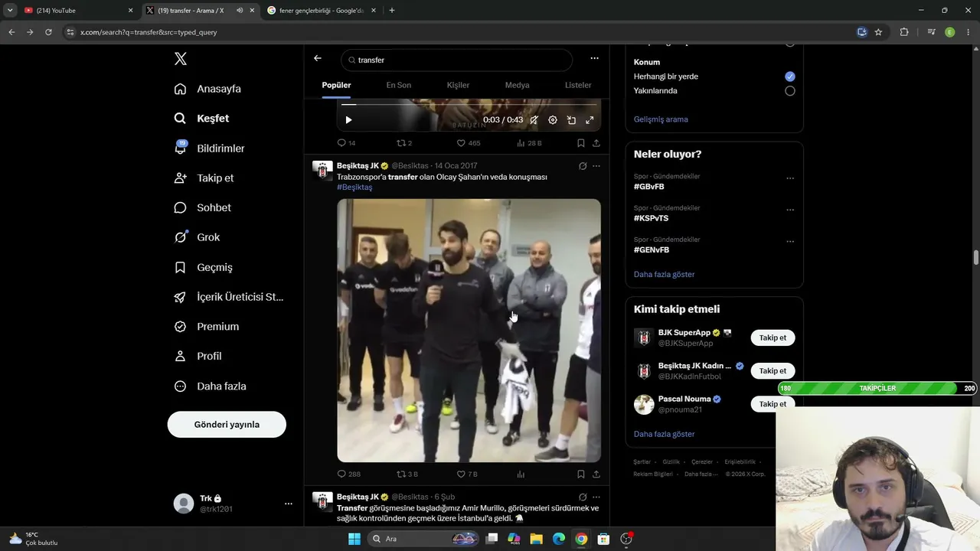Open the Trk account switcher menu
This screenshot has width=980, height=551.
tap(234, 504)
